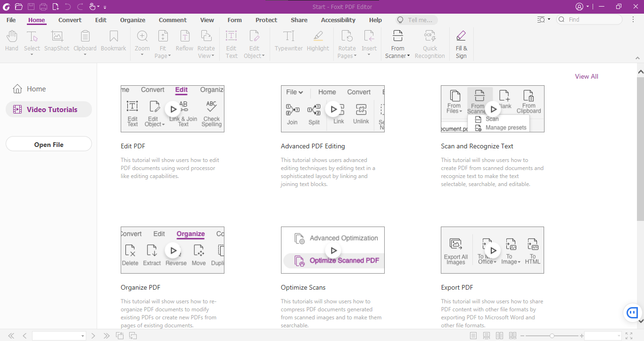Click the Redo arrow in title bar
This screenshot has height=341, width=644.
(80, 7)
